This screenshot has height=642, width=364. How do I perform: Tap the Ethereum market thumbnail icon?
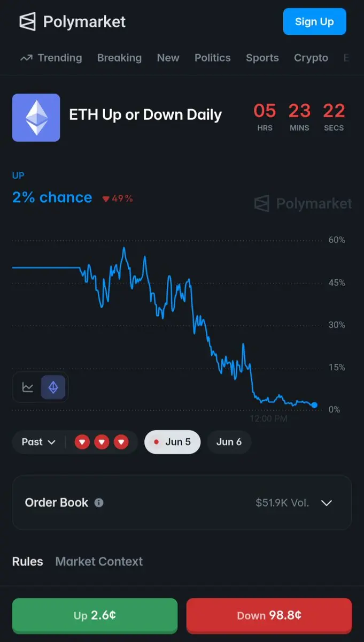[x=36, y=117]
